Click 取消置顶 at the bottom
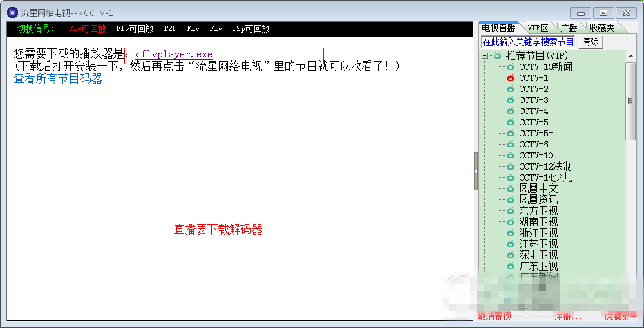This screenshot has width=644, height=328. [495, 316]
